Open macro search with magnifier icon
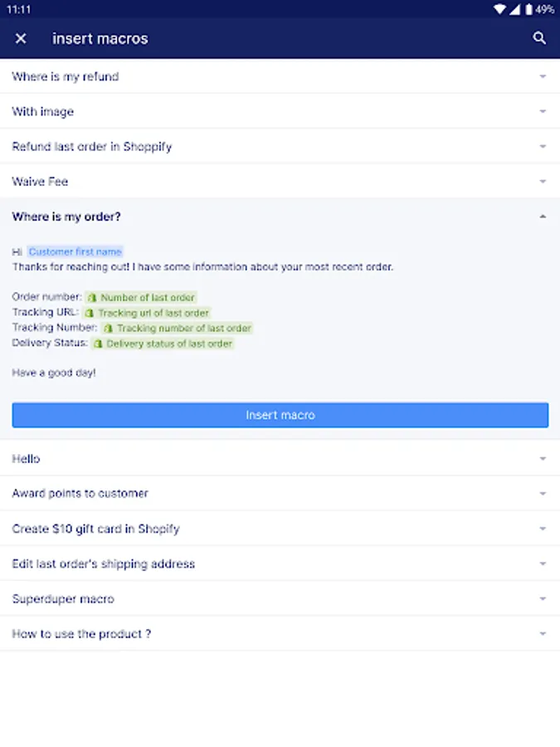Image resolution: width=560 pixels, height=747 pixels. click(539, 38)
